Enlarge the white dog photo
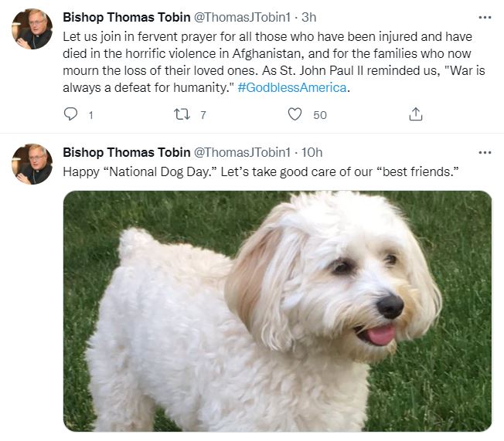Screen dimensions: 504x441 [277, 310]
